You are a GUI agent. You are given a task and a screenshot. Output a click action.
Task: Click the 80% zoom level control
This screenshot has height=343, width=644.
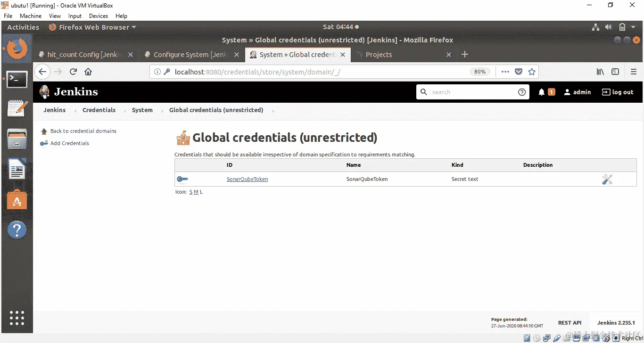click(x=480, y=71)
